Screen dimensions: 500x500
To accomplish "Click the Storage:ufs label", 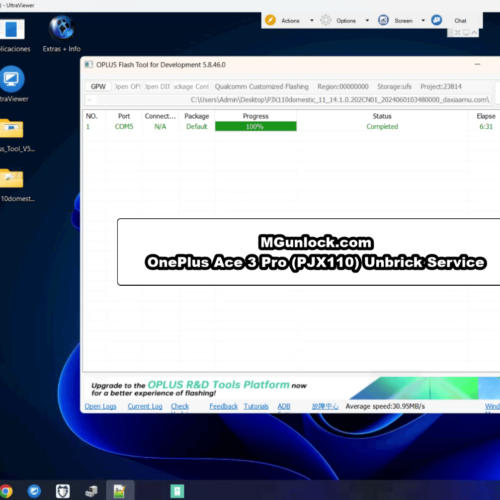I will pyautogui.click(x=394, y=87).
